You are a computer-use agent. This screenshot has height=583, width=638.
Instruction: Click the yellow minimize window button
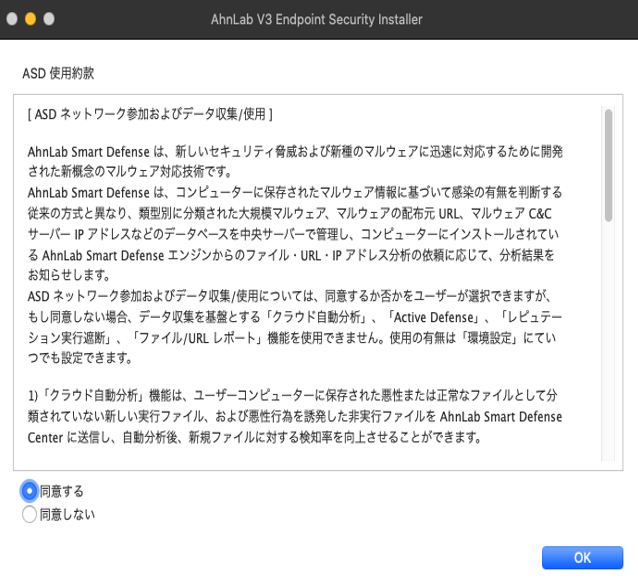(31, 19)
